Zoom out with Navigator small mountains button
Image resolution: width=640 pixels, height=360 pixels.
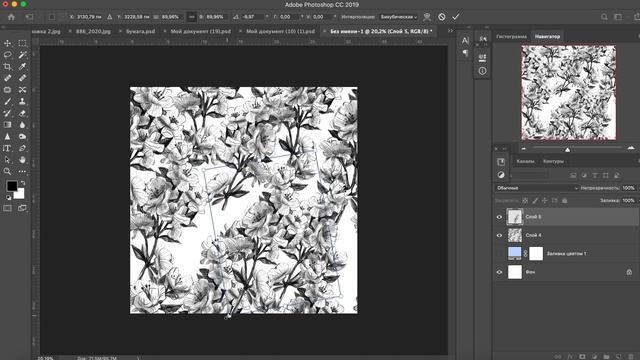[524, 148]
